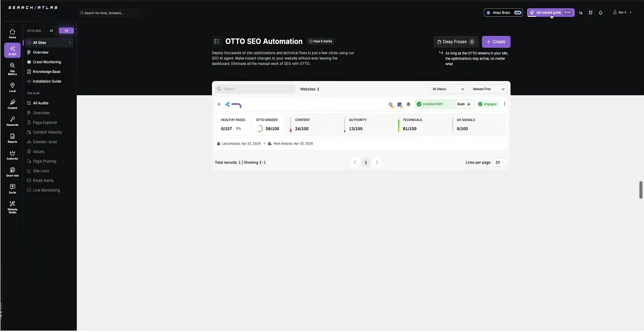This screenshot has width=644, height=332.
Task: Expand All Sites with its chevron
Action: coord(70,43)
